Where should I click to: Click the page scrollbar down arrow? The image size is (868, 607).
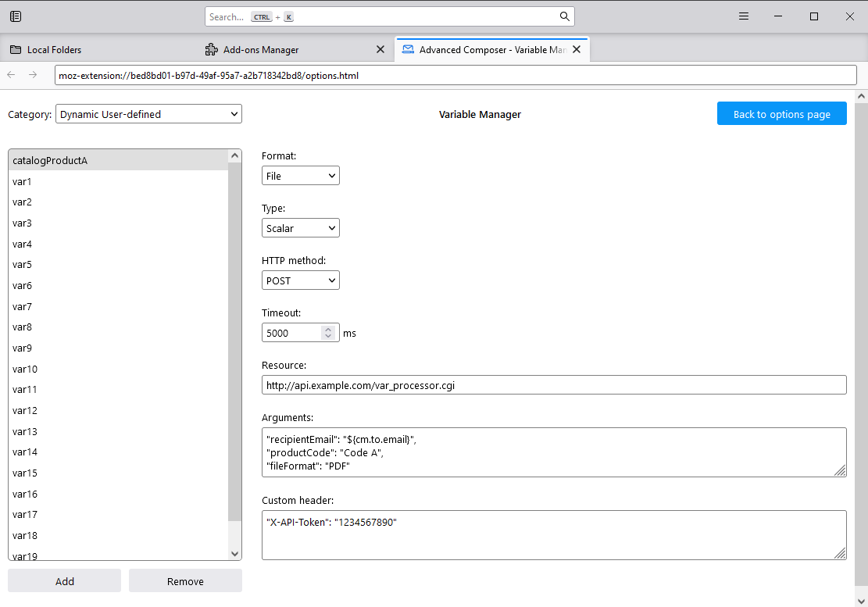861,601
